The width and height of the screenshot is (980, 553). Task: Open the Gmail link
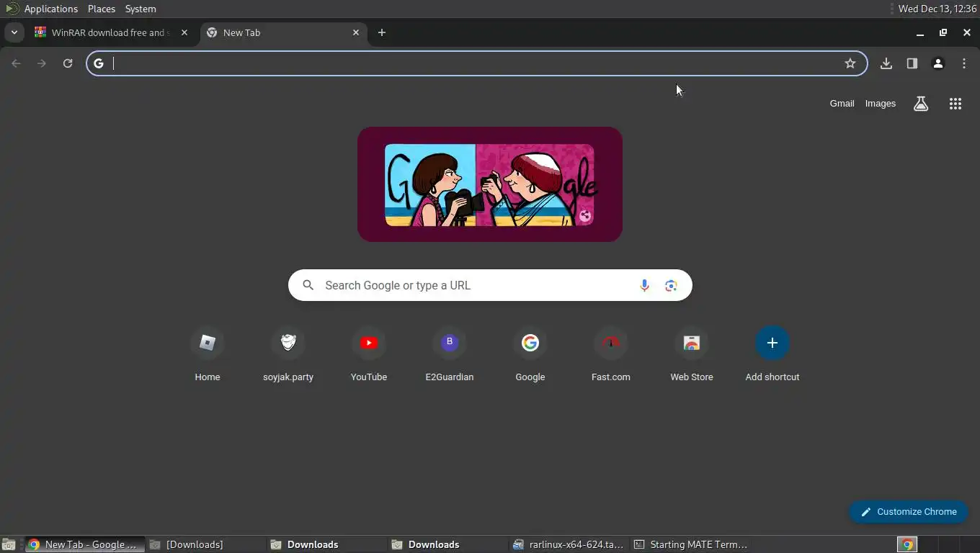tap(842, 104)
